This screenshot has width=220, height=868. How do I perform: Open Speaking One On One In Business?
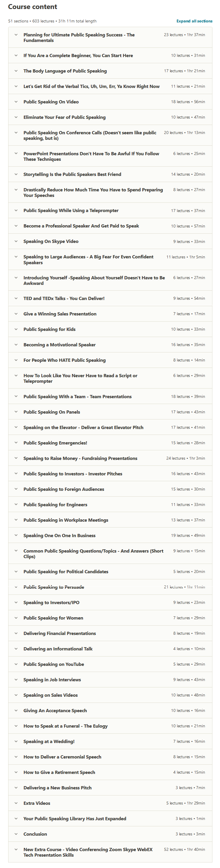pyautogui.click(x=60, y=535)
